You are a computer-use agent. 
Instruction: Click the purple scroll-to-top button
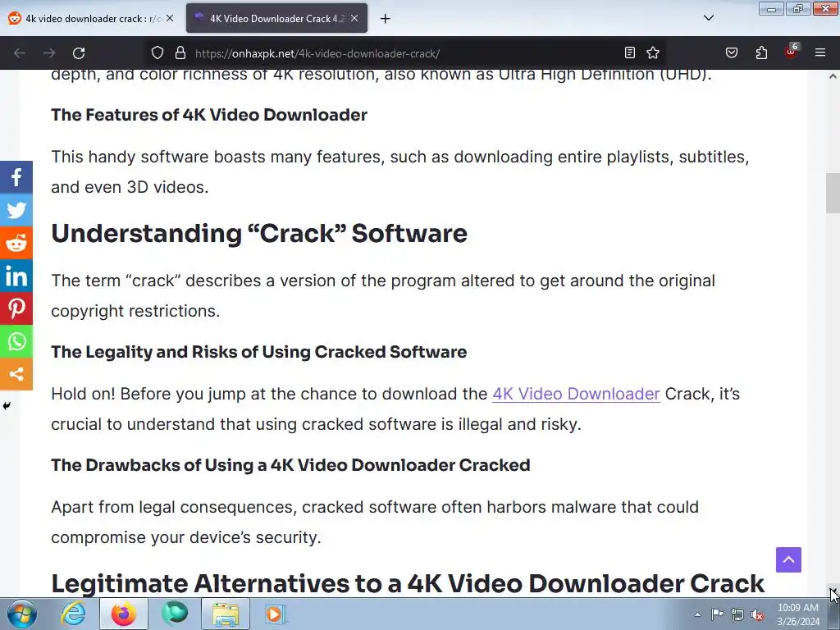[x=788, y=559]
